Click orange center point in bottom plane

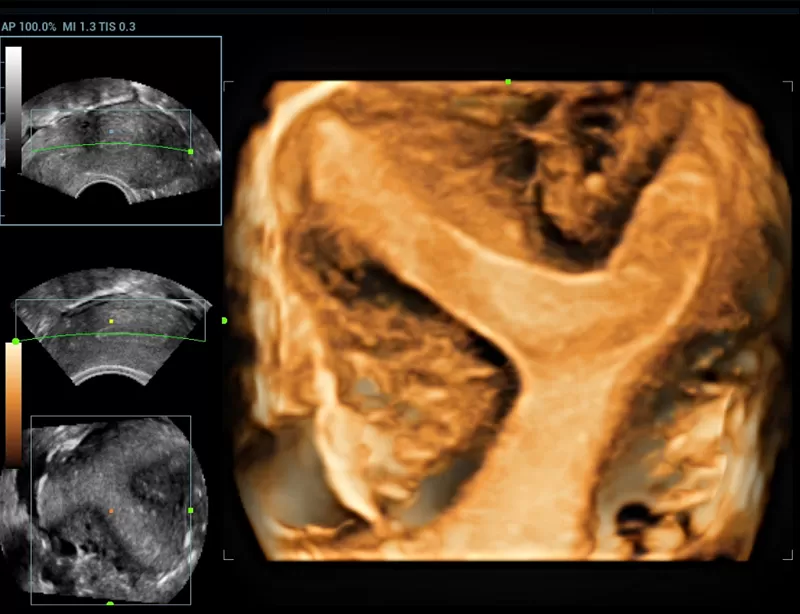(x=111, y=510)
